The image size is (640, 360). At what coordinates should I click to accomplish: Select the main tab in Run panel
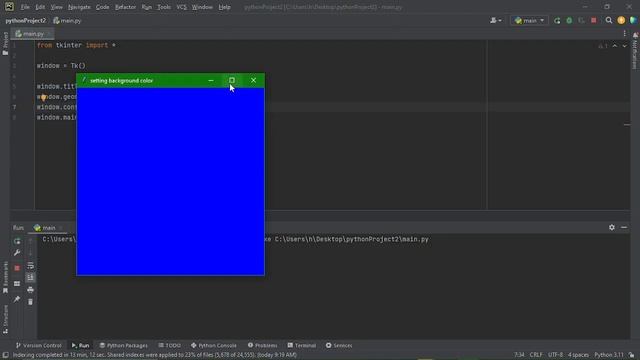[48, 228]
